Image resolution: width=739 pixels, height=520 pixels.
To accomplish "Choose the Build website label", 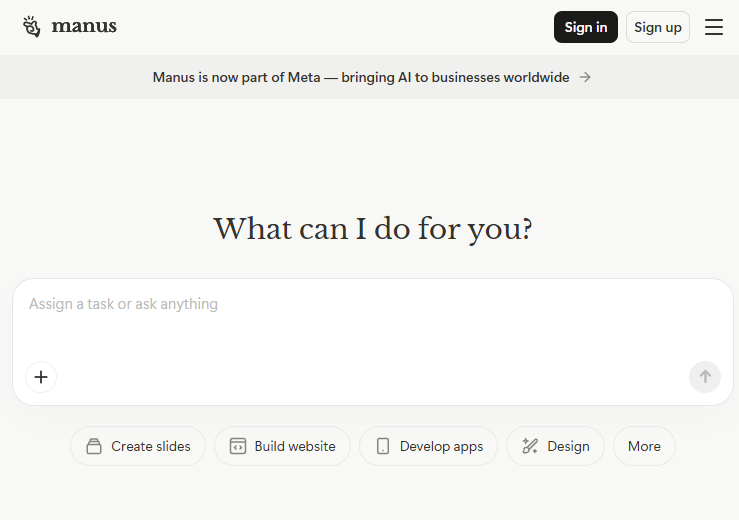I will pos(295,447).
